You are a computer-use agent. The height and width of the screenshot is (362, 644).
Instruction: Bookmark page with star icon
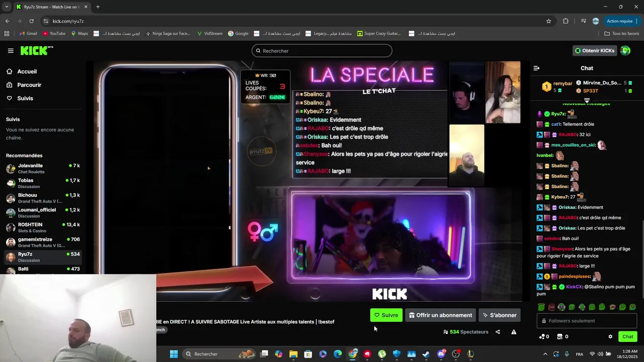click(549, 21)
